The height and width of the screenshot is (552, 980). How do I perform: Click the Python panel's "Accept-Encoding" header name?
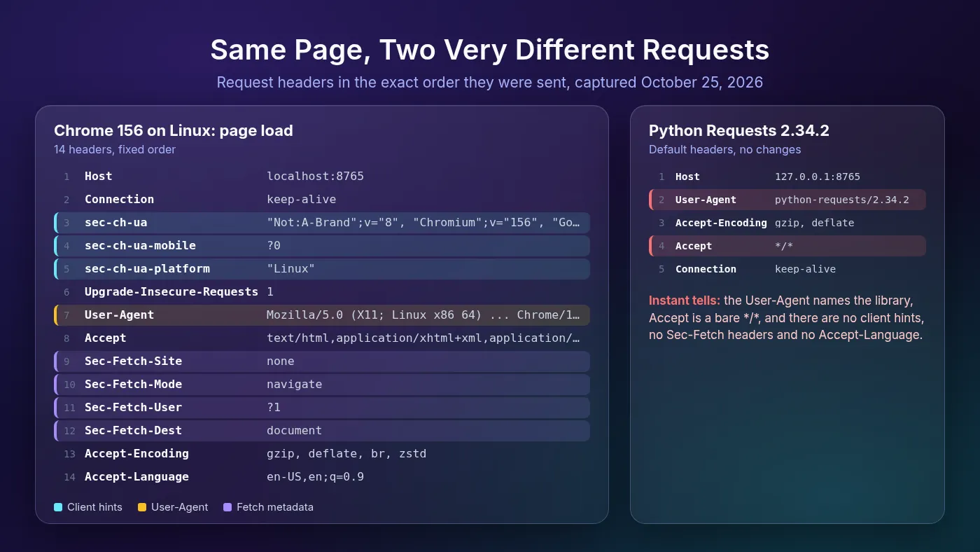pyautogui.click(x=721, y=223)
